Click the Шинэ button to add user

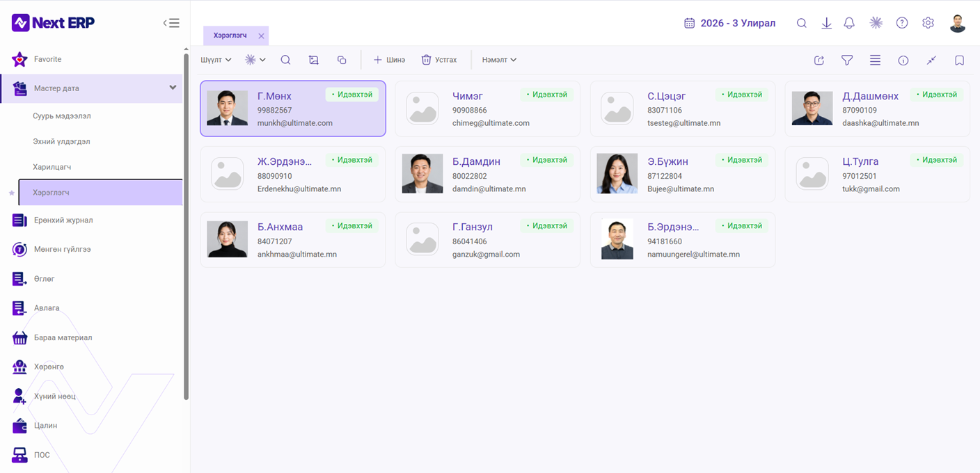point(389,60)
